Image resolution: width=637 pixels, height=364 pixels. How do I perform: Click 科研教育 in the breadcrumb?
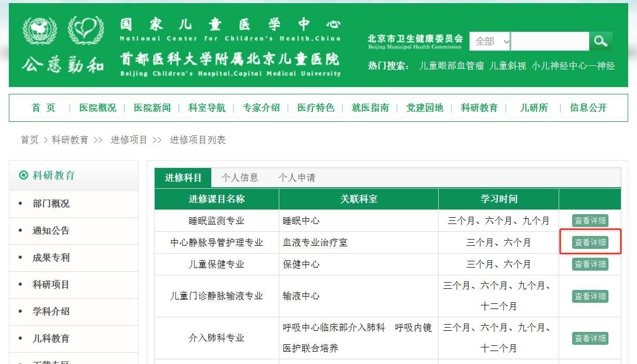point(70,140)
